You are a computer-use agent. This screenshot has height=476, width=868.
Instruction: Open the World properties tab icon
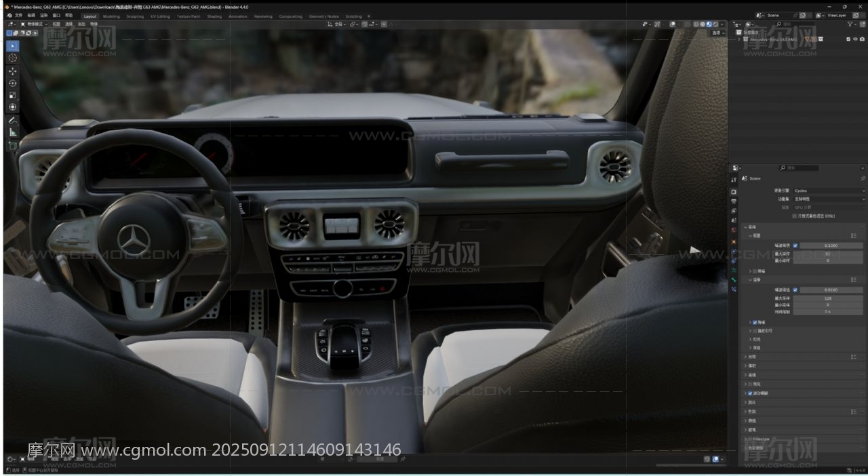tap(734, 231)
